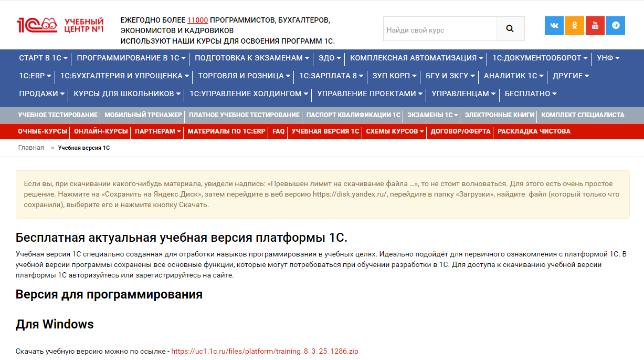Image resolution: width=644 pixels, height=360 pixels.
Task: Open the 1С:ЗАРПЛАТА 8 menu
Action: tap(332, 76)
